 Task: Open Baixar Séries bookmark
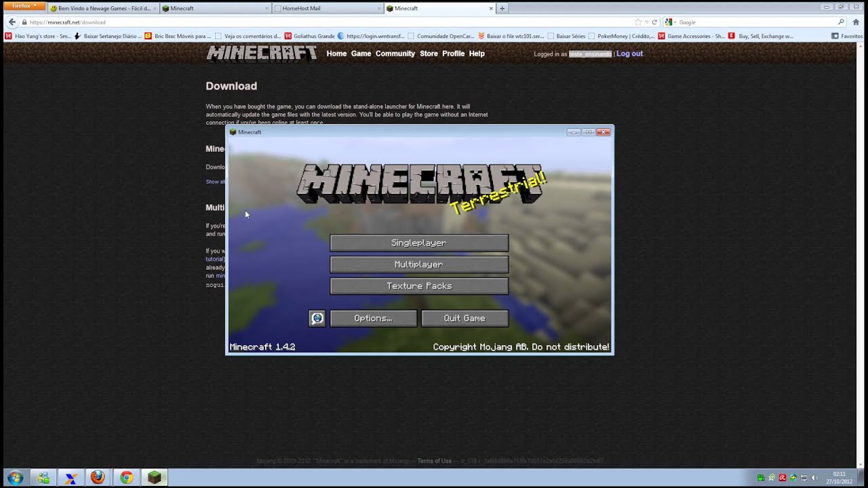coord(567,36)
